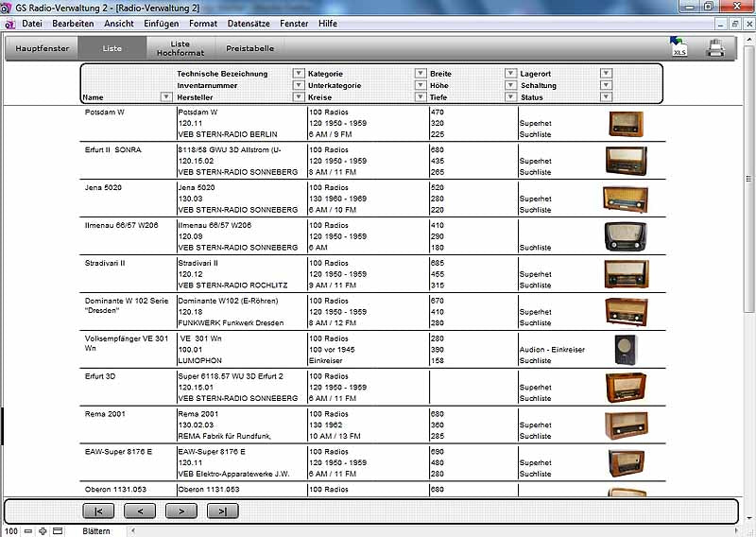
Task: Click the zoom out icon in status bar
Action: 27,531
